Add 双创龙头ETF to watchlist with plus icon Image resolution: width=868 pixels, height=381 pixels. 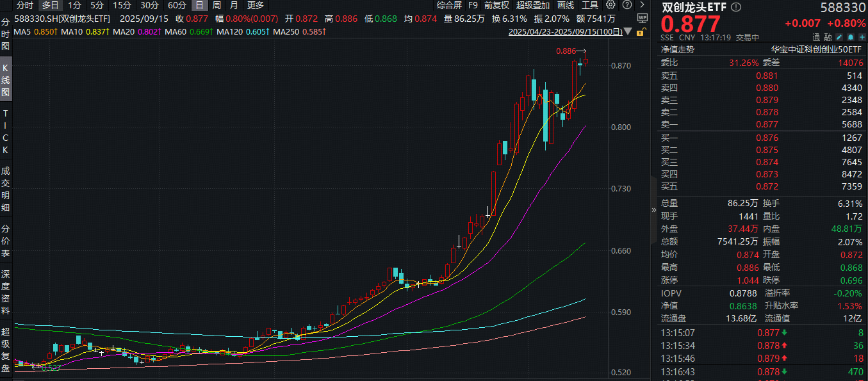click(x=862, y=37)
